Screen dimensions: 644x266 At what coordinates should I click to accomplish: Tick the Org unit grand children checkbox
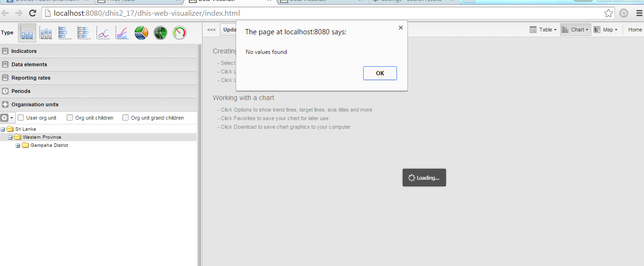pos(126,118)
